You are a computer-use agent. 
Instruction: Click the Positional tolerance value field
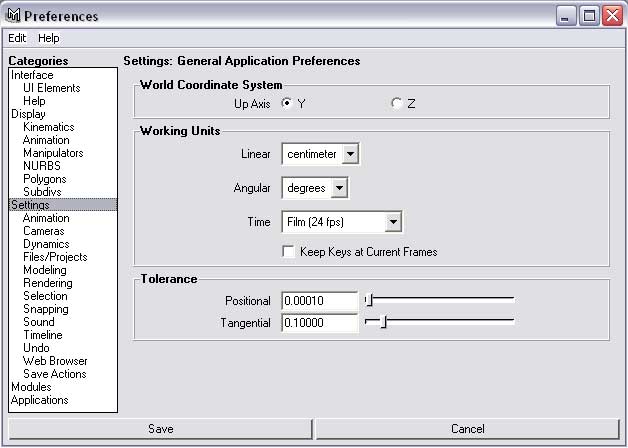(319, 300)
